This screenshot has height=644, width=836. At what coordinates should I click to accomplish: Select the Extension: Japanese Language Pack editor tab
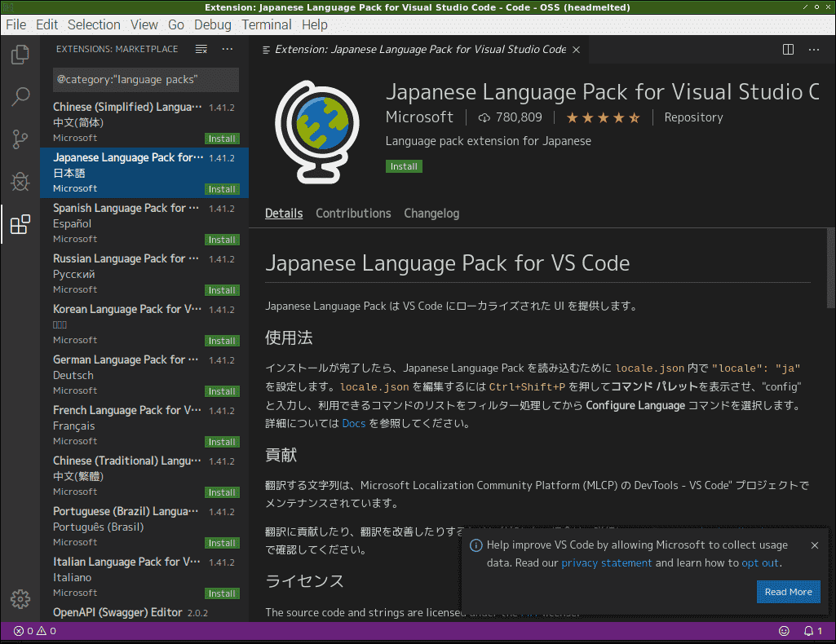coord(419,50)
